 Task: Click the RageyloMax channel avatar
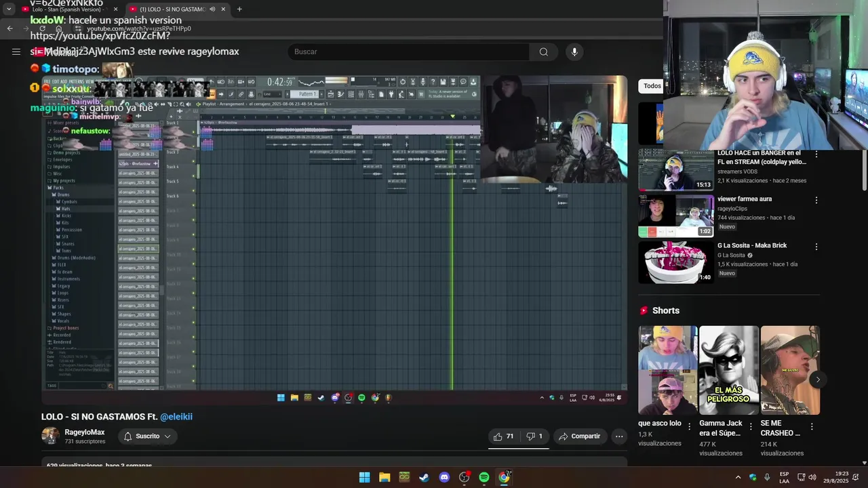click(50, 436)
